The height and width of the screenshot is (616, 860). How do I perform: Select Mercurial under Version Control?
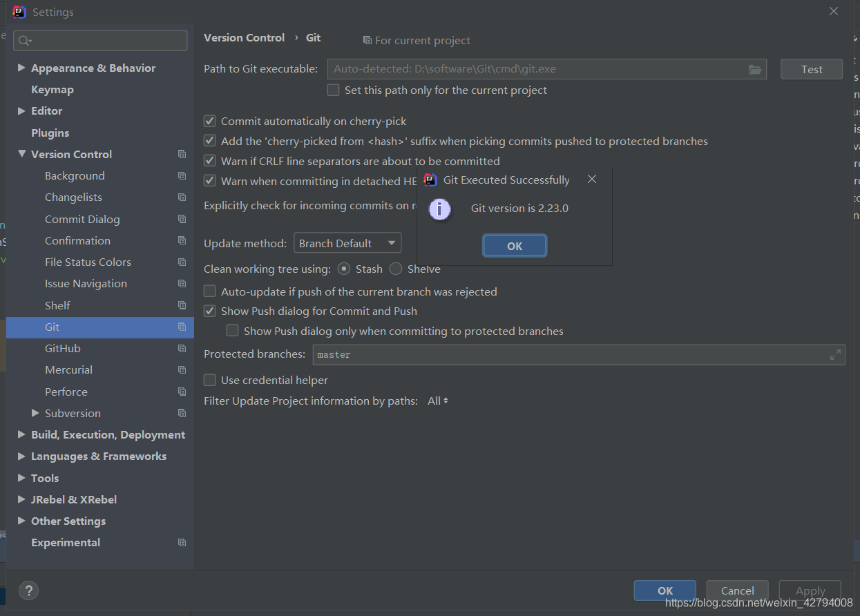[69, 369]
